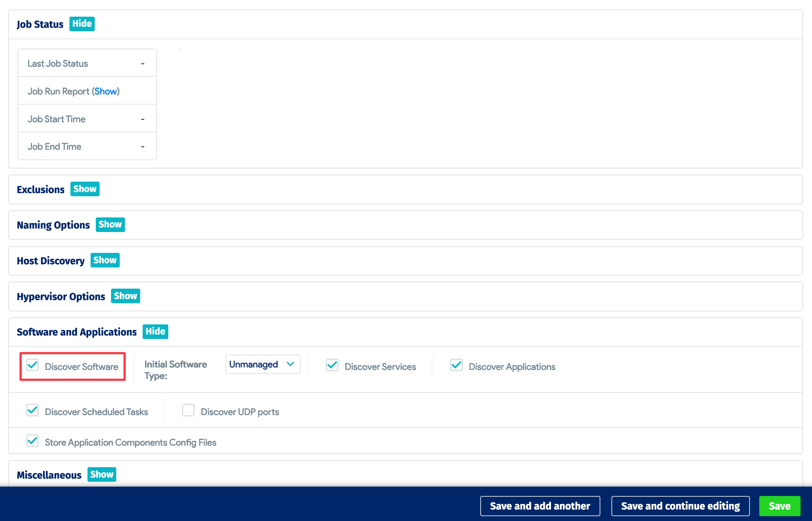The height and width of the screenshot is (521, 812).
Task: Click the Last Job Status row label
Action: 58,64
